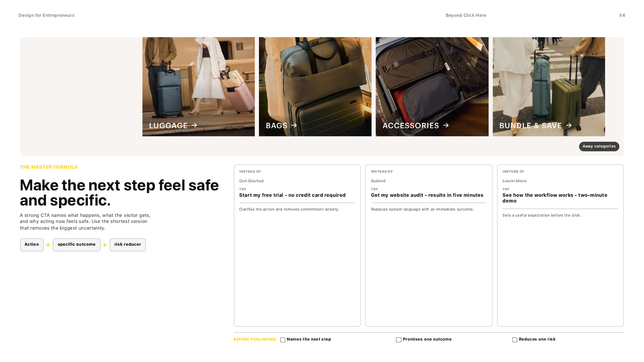Click 'TRY' label above Start my free trial
Viewport: 644px width, 362px height.
(243, 189)
